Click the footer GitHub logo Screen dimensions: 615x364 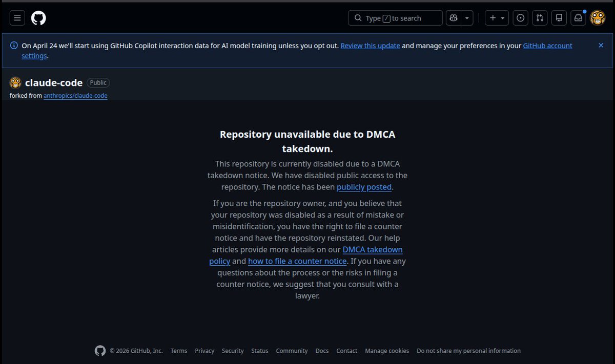[x=100, y=351]
